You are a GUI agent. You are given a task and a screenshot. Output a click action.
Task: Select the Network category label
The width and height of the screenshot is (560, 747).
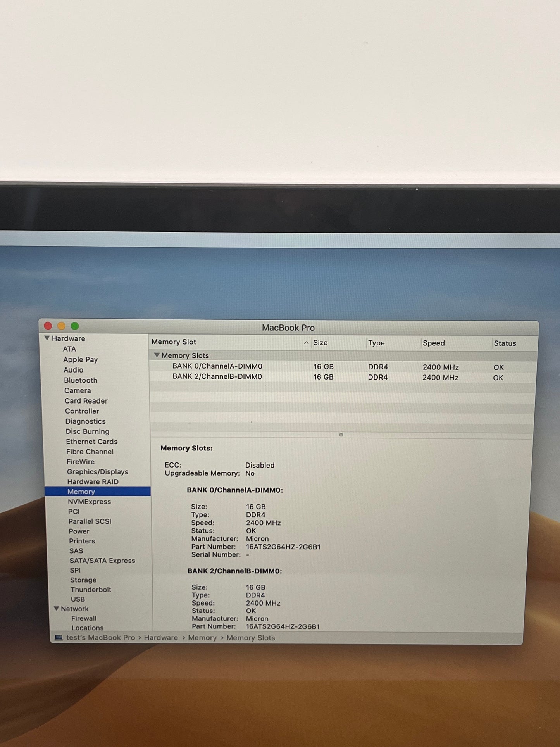74,609
